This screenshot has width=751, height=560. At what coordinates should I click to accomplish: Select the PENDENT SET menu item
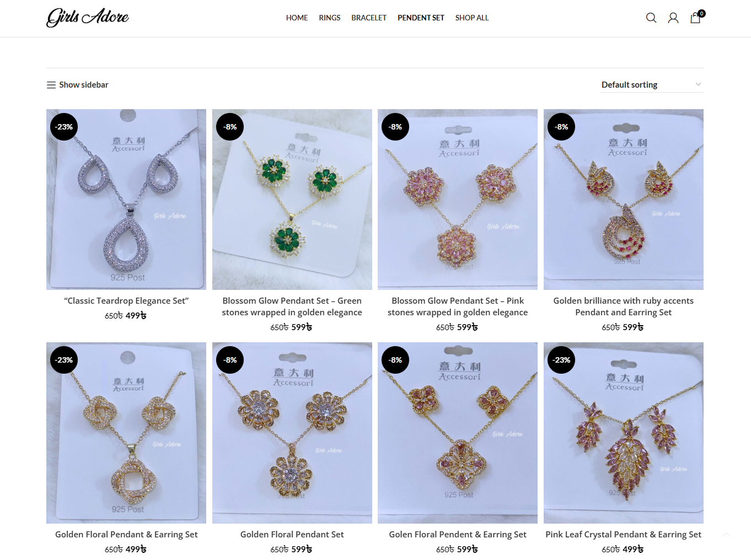click(421, 18)
